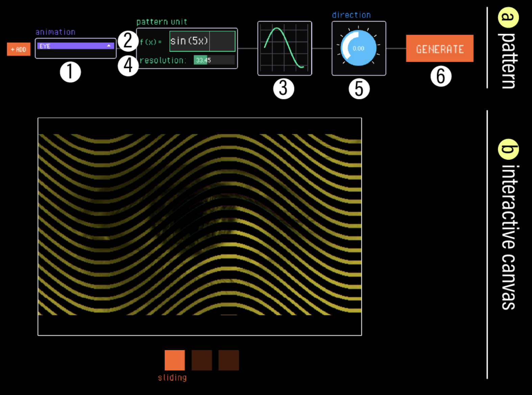Viewport: 532px width, 395px height.
Task: Click the numbered marker 6 below GENERATE
Action: [x=441, y=76]
